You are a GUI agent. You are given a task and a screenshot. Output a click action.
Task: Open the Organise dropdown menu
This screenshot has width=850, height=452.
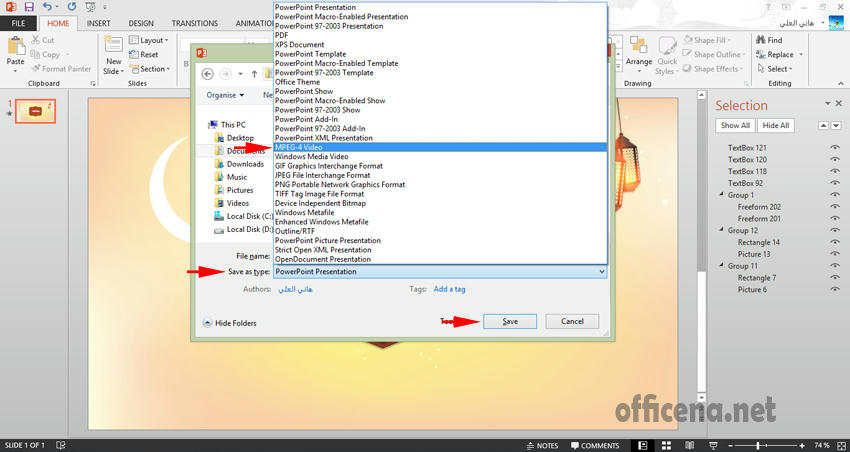pyautogui.click(x=225, y=95)
